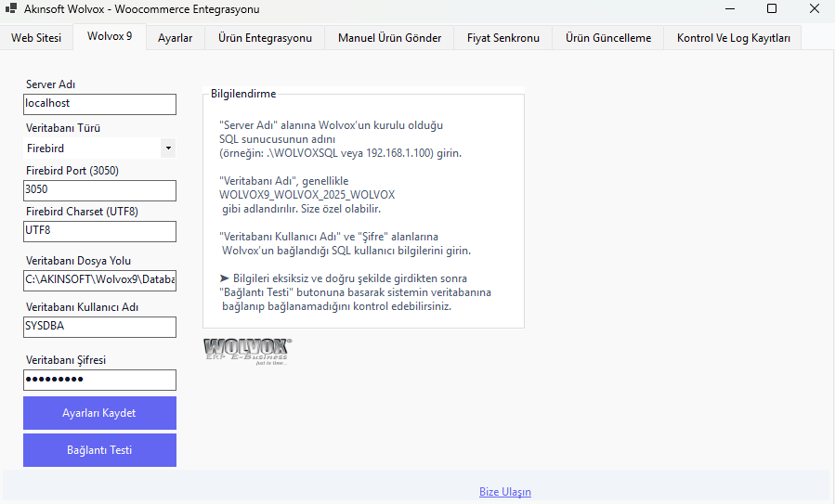The image size is (835, 504).
Task: Edit Veritabanı Kullanıcı Adı SYSDBA field
Action: point(99,327)
